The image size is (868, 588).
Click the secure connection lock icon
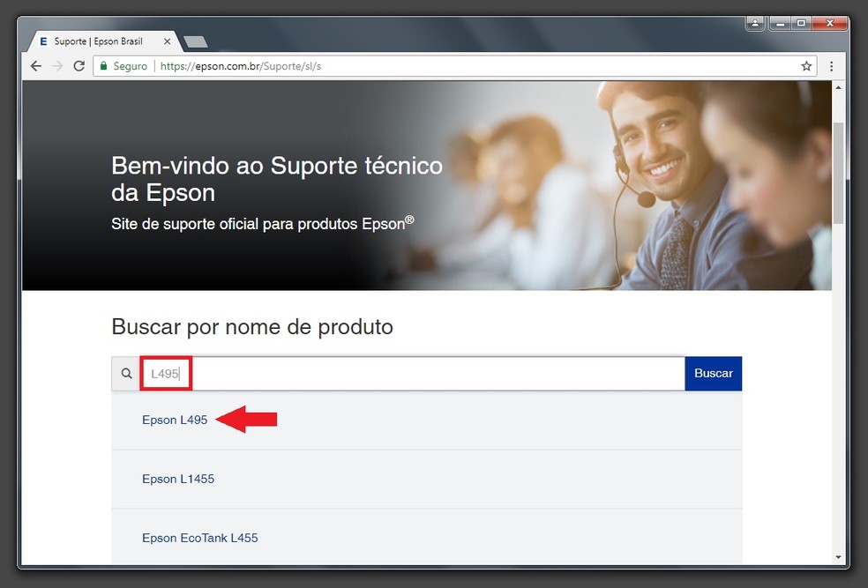[106, 65]
